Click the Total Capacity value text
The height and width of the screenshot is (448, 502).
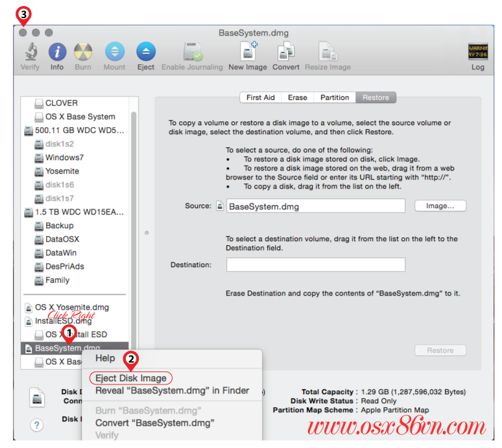pos(413,392)
